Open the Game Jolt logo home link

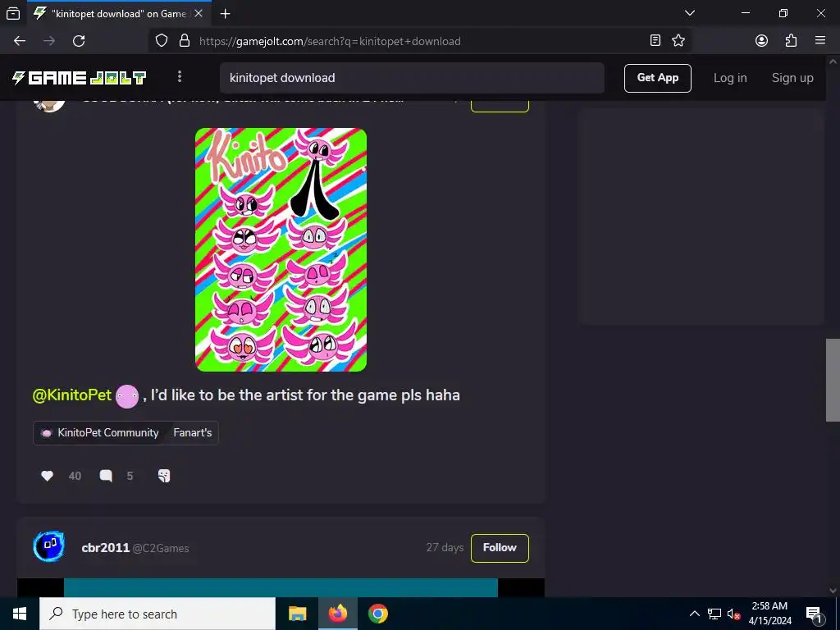point(79,78)
